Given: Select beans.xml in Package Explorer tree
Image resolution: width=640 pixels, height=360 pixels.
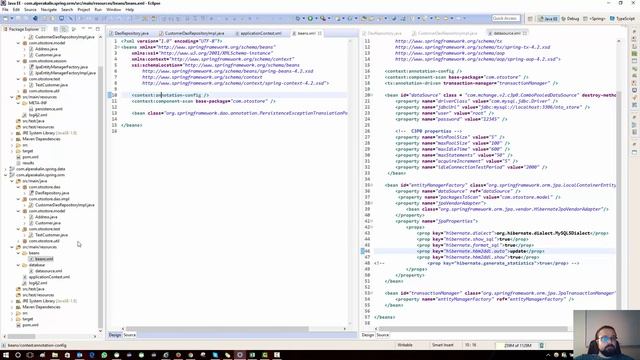Looking at the screenshot, I should 44,259.
